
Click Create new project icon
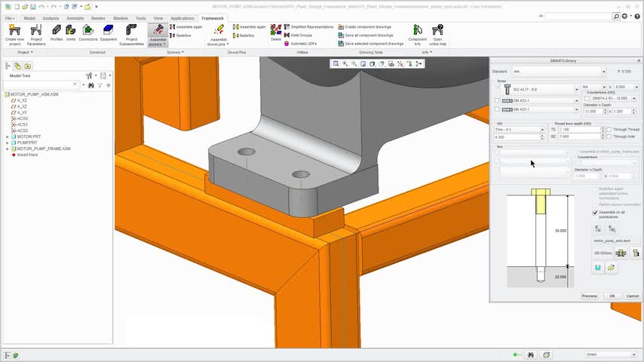point(14,35)
